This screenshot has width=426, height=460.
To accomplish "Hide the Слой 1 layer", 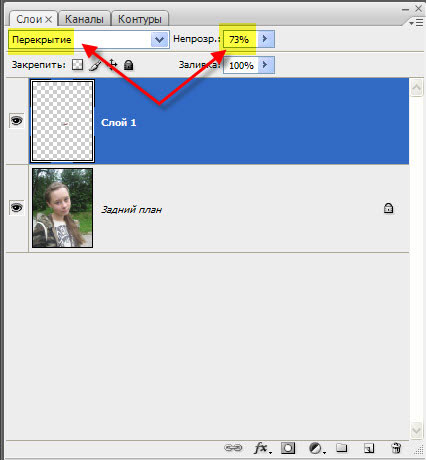I will coord(17,121).
